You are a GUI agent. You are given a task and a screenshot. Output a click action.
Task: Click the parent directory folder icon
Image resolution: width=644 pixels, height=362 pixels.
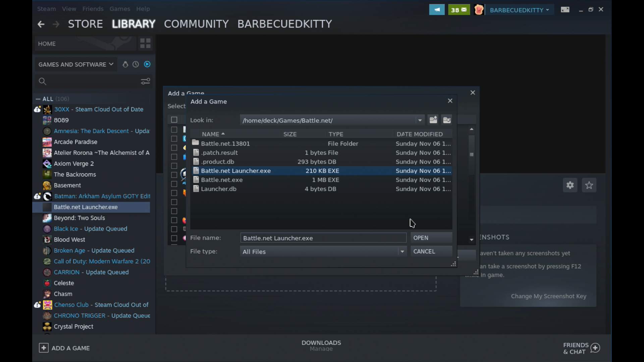point(433,120)
